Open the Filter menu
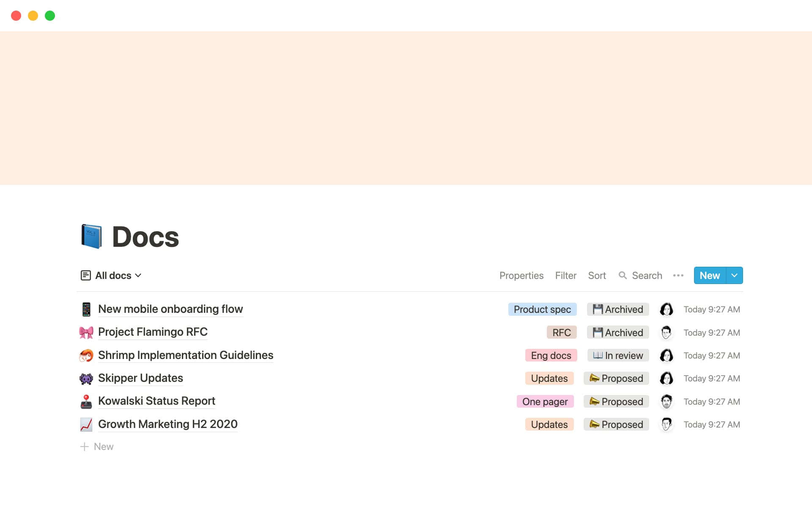Viewport: 812px width, 508px height. click(565, 276)
